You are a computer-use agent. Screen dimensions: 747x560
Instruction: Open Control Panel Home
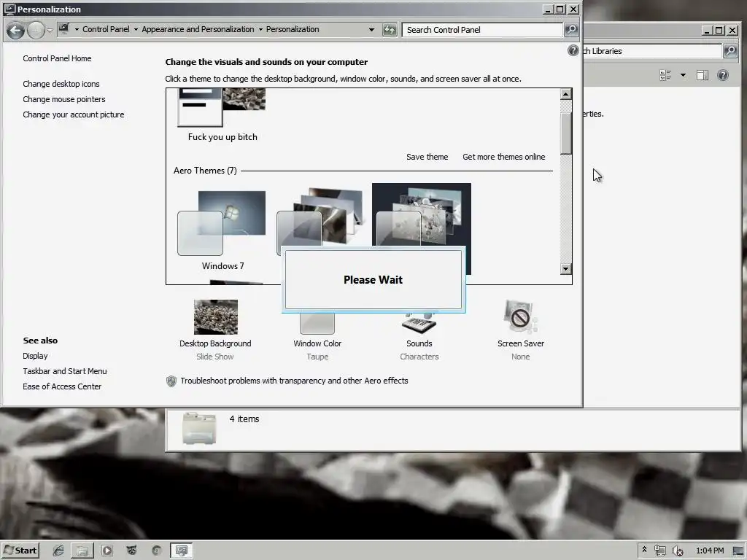coord(57,58)
